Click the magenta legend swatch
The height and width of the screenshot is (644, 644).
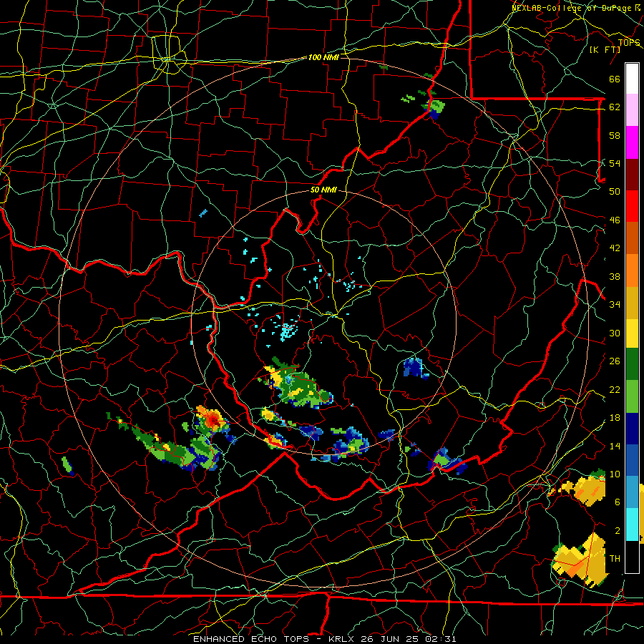[x=632, y=142]
